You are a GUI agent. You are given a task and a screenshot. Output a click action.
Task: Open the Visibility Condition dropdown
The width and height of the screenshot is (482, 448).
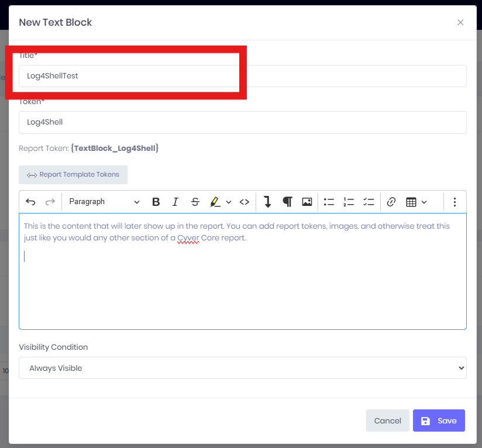click(x=243, y=368)
